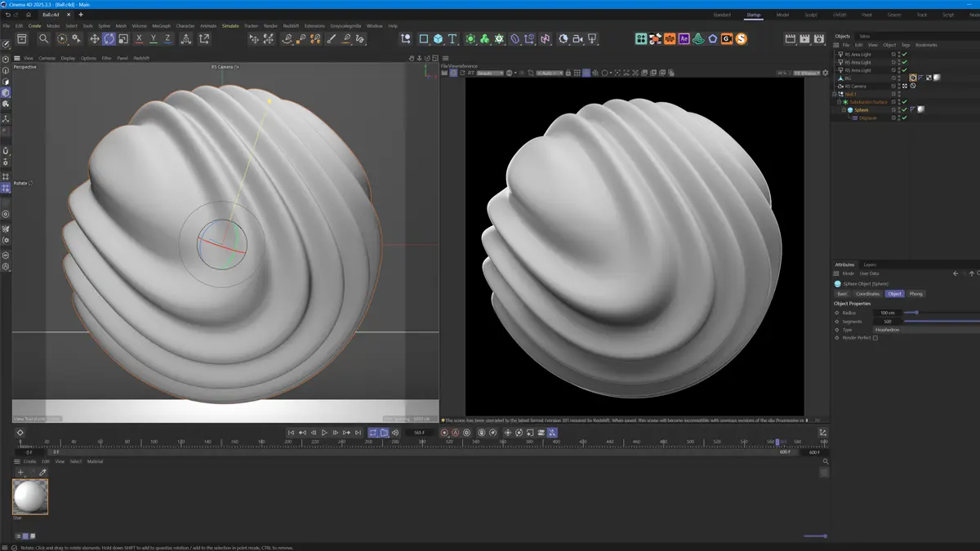The height and width of the screenshot is (551, 980).
Task: Adjust the Segments slider
Action: click(x=942, y=321)
